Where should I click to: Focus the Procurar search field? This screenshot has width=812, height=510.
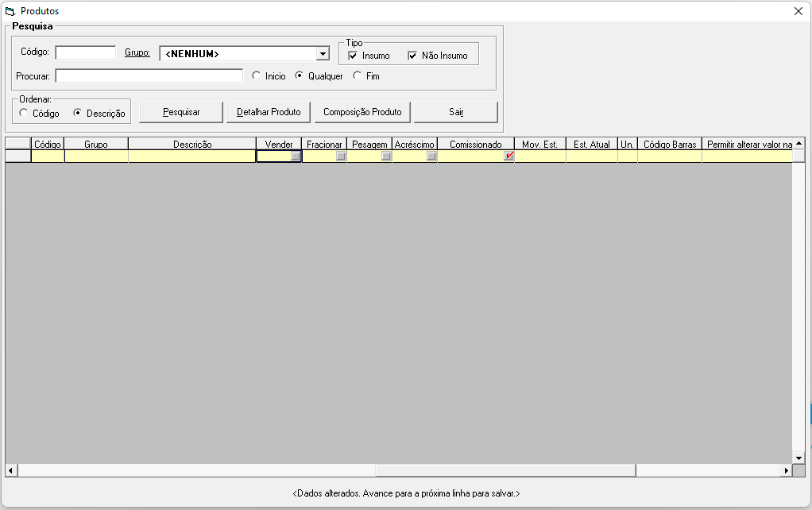coord(149,76)
